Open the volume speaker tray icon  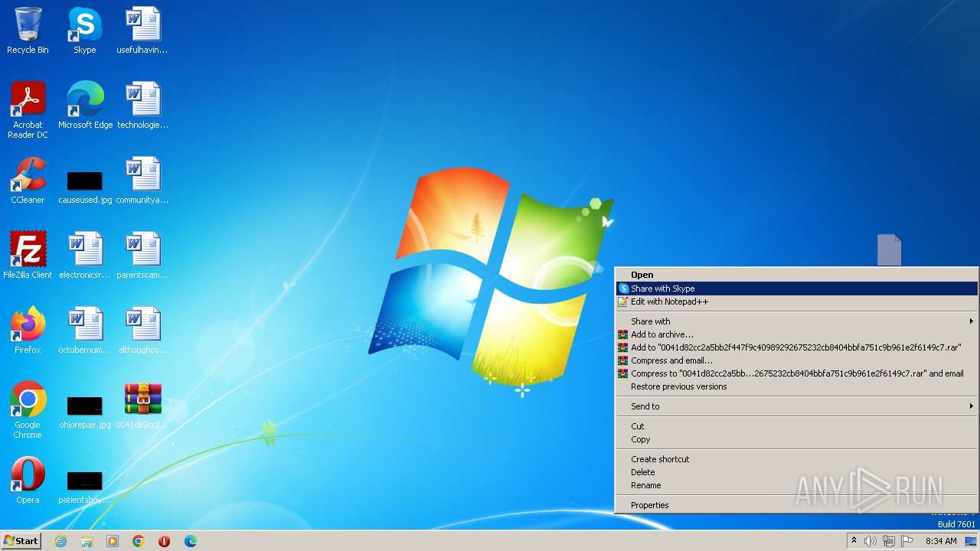coord(871,541)
